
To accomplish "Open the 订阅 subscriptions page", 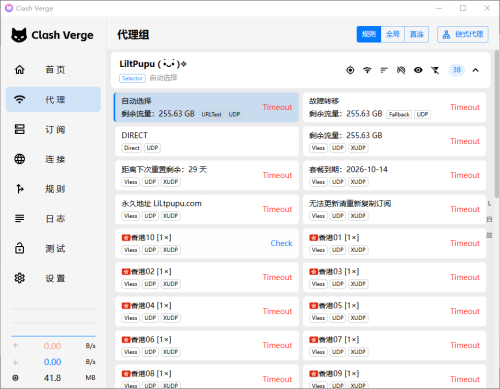I will tap(53, 129).
